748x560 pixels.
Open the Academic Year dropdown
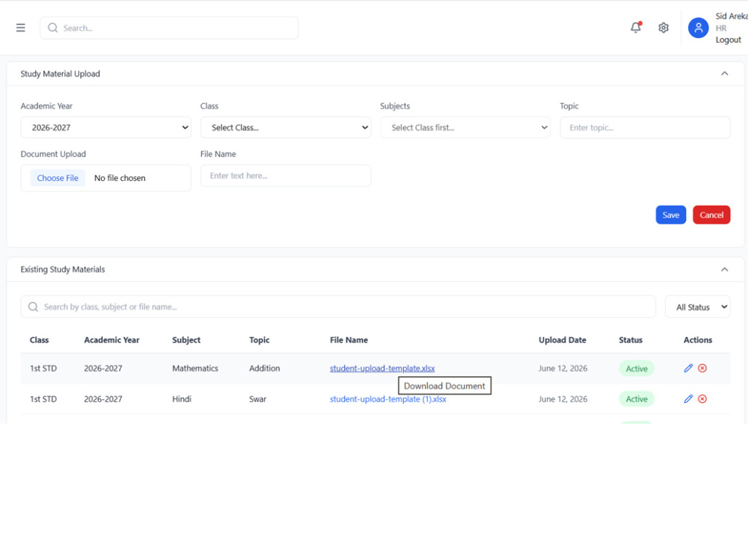(106, 127)
